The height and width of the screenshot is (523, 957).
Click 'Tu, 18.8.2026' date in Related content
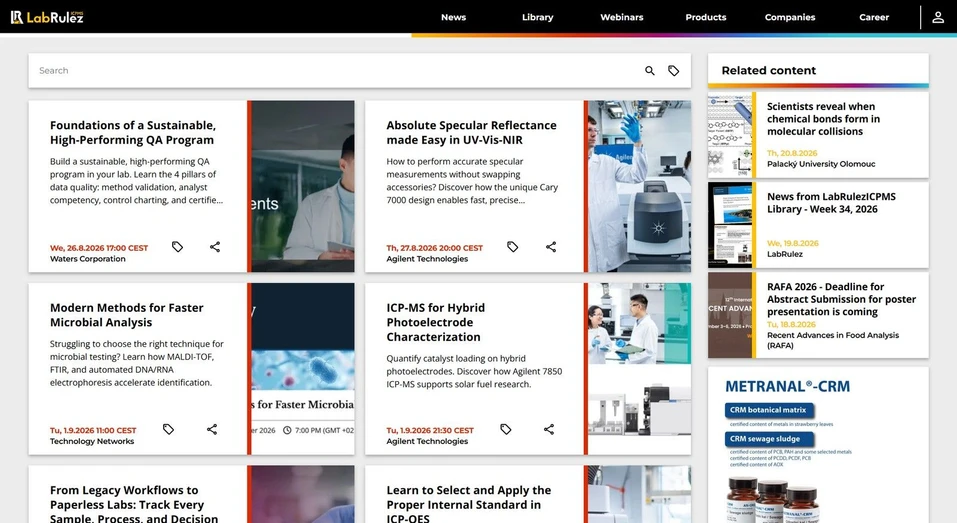coord(791,325)
